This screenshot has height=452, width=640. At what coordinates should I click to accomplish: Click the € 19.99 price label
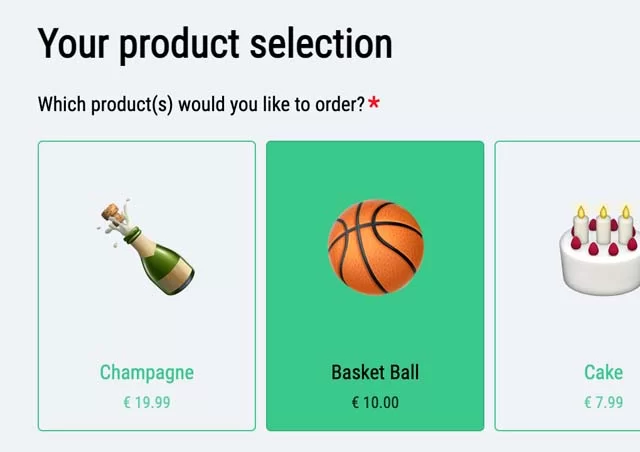[x=147, y=403]
